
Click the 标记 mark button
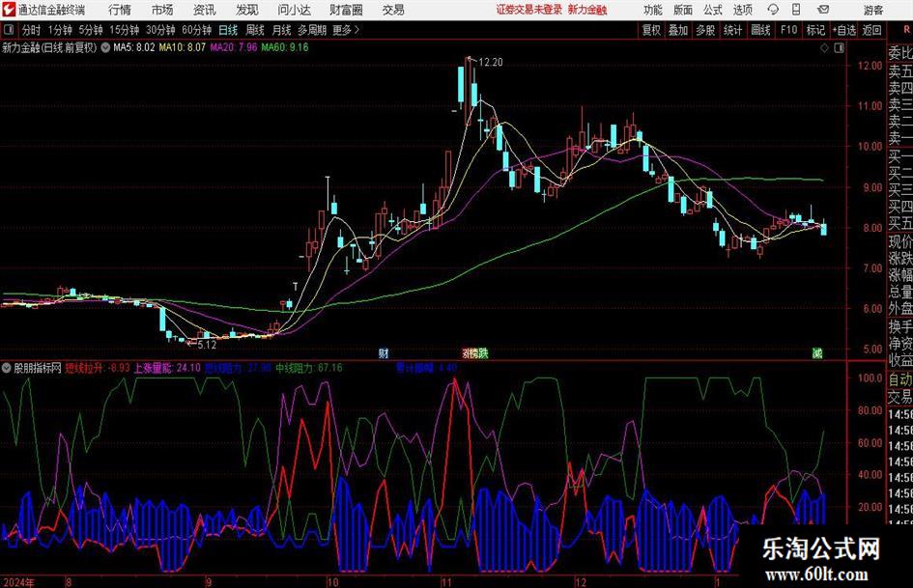pos(815,30)
